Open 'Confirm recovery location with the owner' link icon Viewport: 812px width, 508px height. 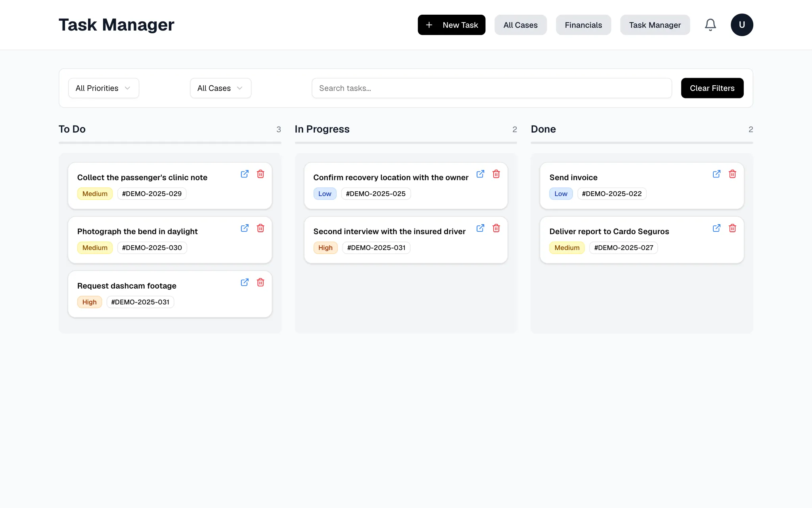click(x=480, y=174)
